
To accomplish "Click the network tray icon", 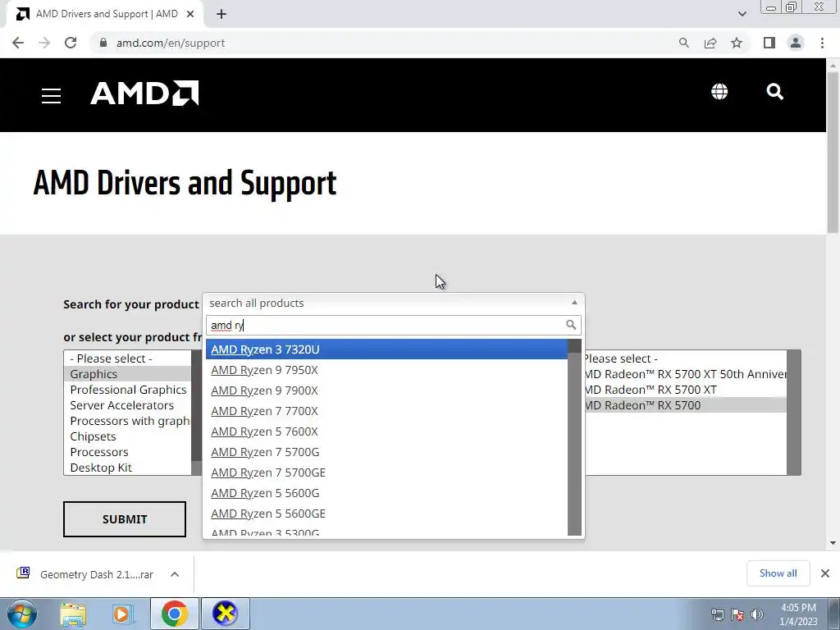I will (717, 614).
